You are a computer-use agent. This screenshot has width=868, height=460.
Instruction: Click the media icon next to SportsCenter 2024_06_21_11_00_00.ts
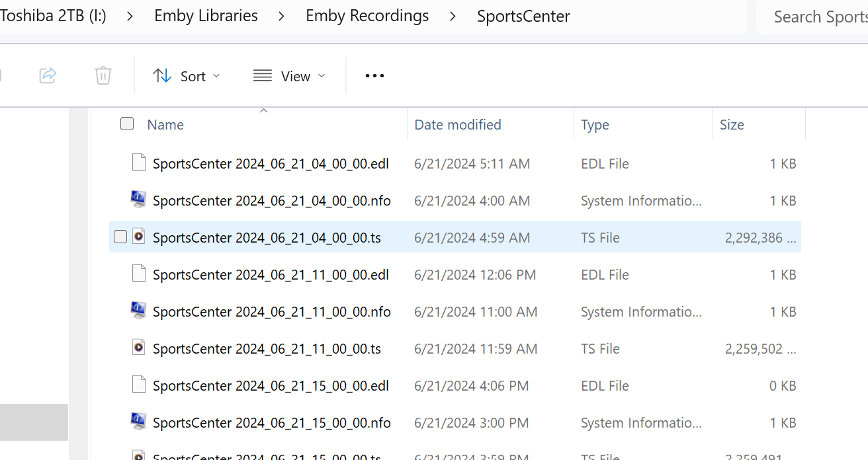pyautogui.click(x=138, y=348)
